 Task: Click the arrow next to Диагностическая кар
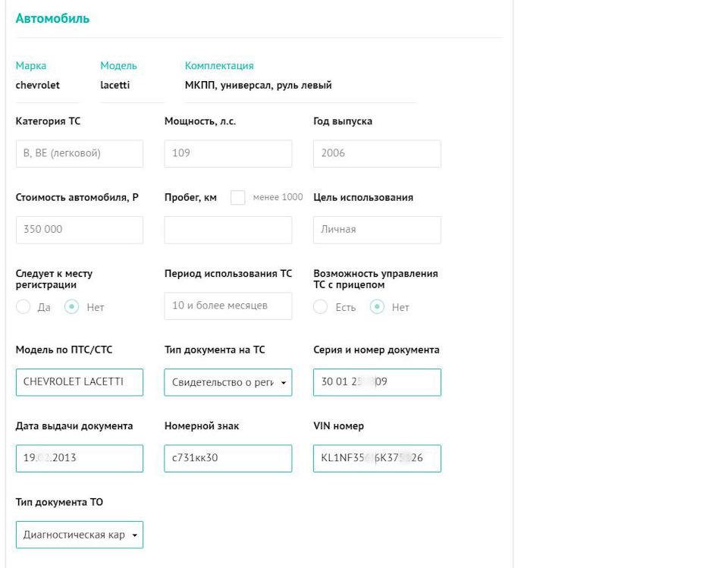click(135, 535)
